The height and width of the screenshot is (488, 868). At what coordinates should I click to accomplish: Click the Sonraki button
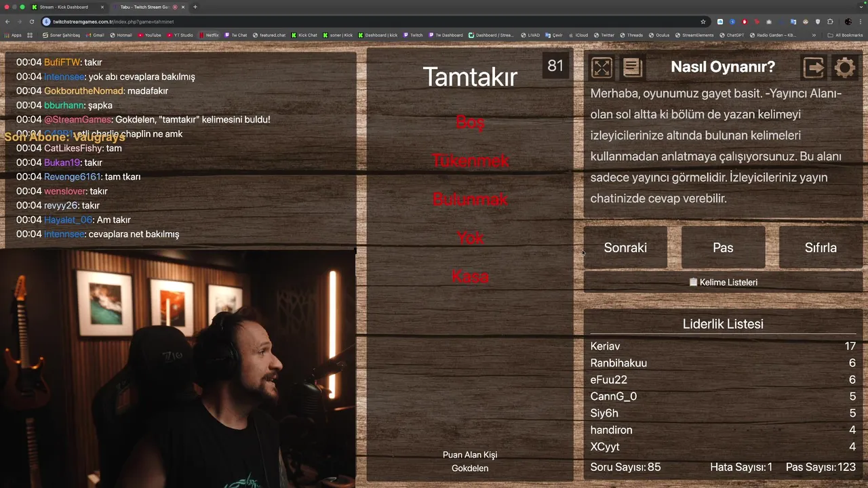[x=625, y=247]
